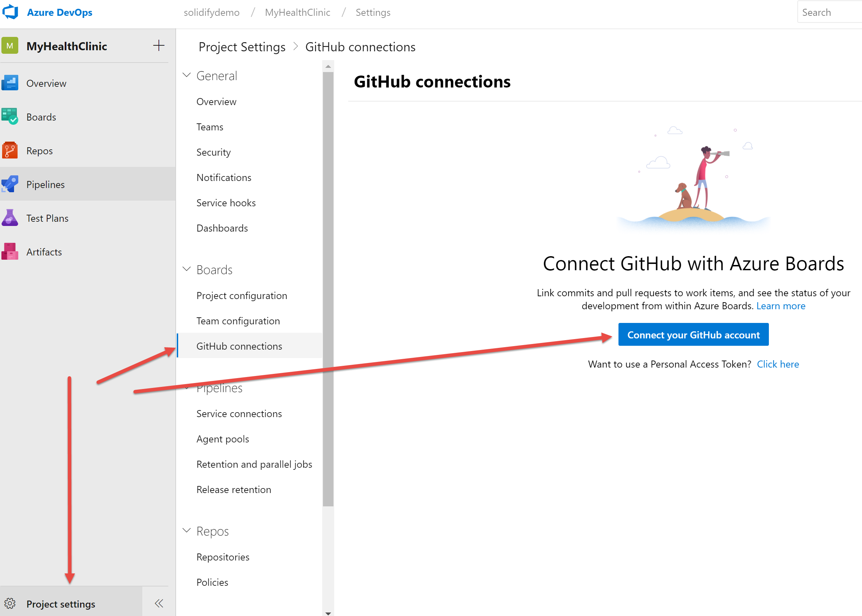Go to solidifydemo organization breadcrumb
This screenshot has height=616, width=862.
(212, 13)
